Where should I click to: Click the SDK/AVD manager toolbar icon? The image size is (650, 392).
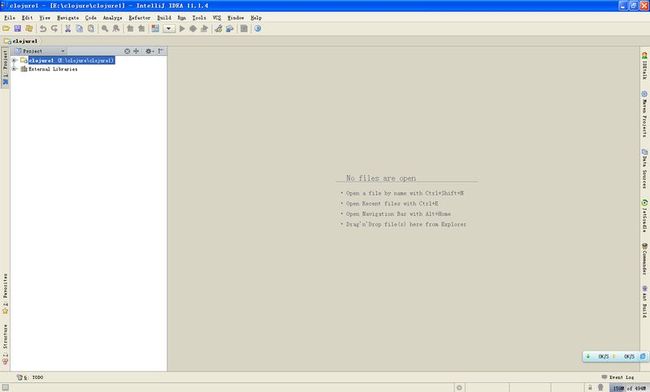point(244,29)
